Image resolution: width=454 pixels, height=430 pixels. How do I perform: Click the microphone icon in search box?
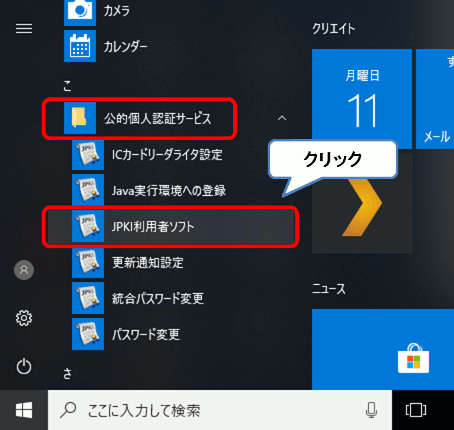click(x=371, y=410)
